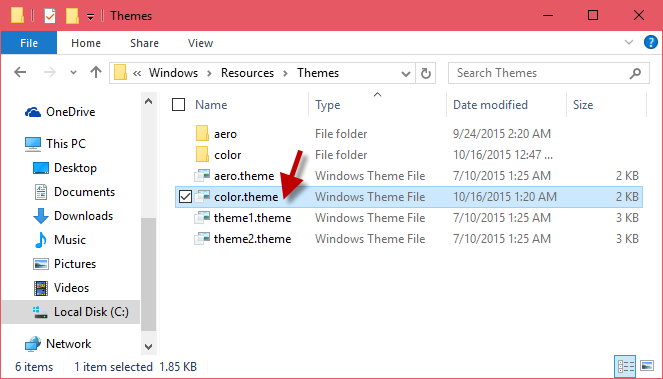Click the Properties icon in quick access toolbar
Screen dimensions: 663x379
coord(50,16)
